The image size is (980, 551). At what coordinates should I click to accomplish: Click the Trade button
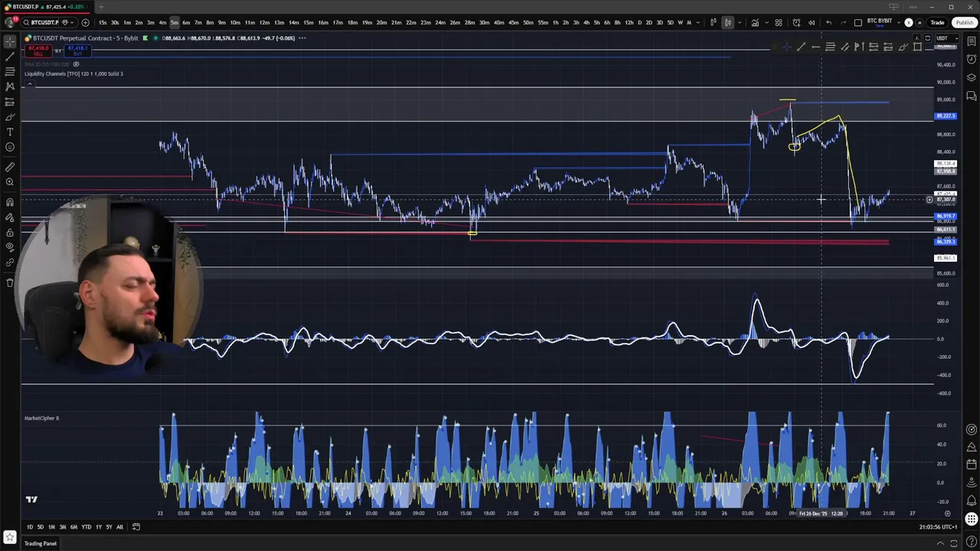[x=937, y=22]
